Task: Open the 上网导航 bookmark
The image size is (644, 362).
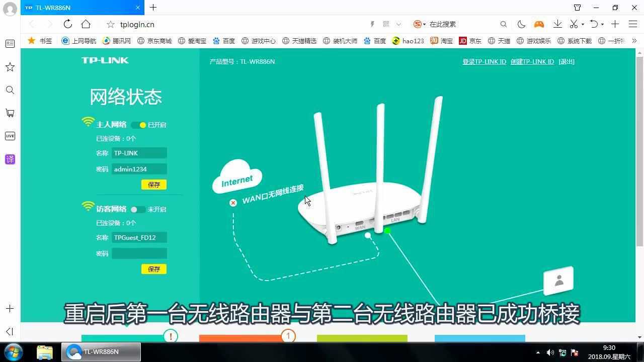Action: (78, 41)
